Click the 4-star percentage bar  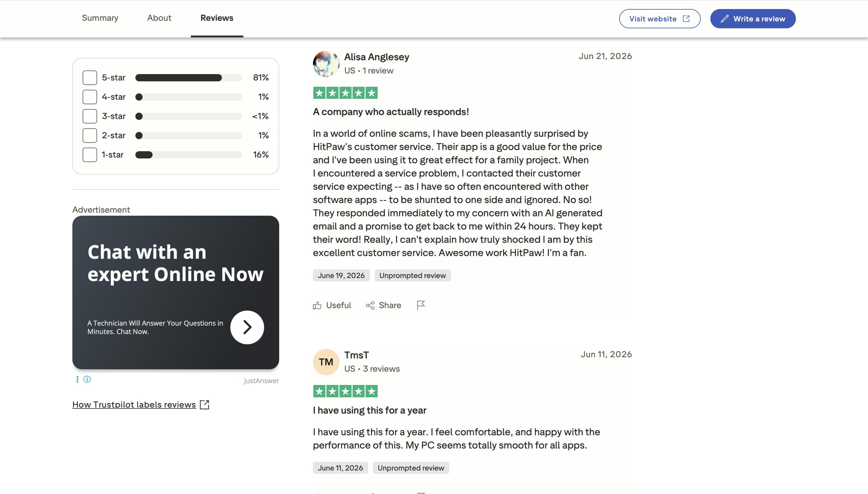pos(188,97)
